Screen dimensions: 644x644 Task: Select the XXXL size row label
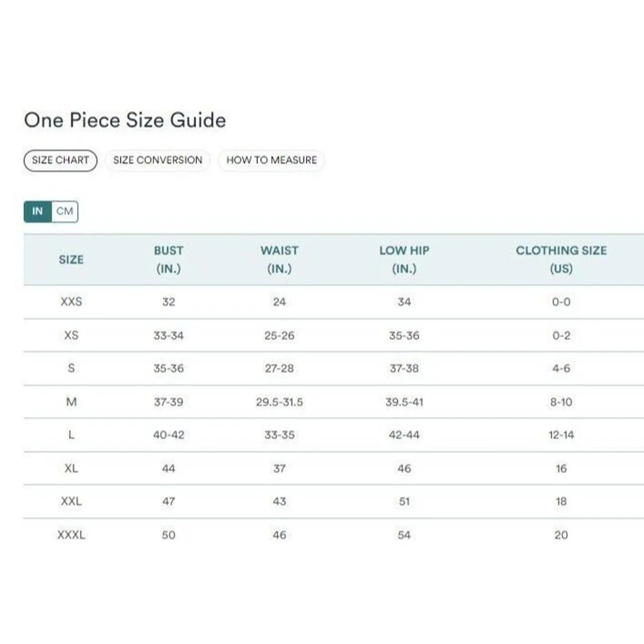coord(71,535)
